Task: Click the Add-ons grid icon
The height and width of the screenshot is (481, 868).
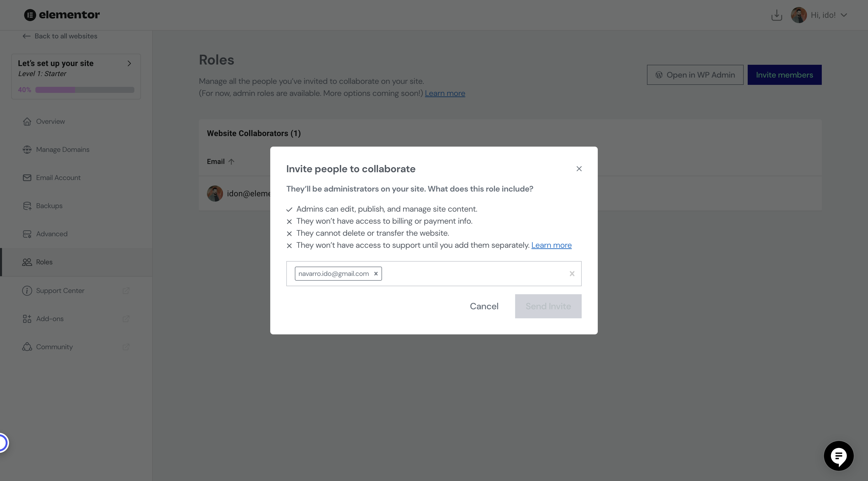Action: pos(27,319)
